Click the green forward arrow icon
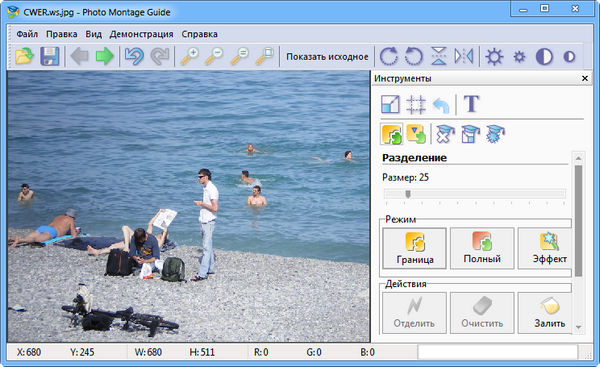Viewport: 600px width, 367px height. 104,56
